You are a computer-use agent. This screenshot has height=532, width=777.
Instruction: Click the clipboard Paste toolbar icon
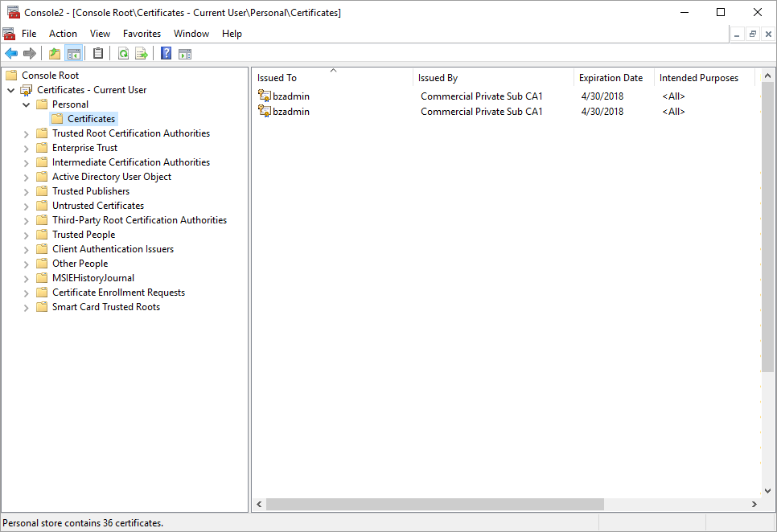tap(98, 54)
